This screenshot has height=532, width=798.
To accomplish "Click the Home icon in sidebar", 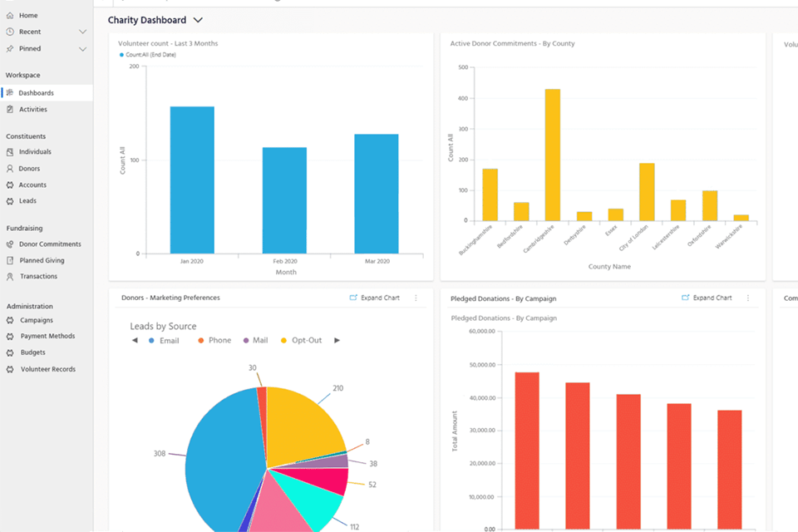I will pos(10,16).
